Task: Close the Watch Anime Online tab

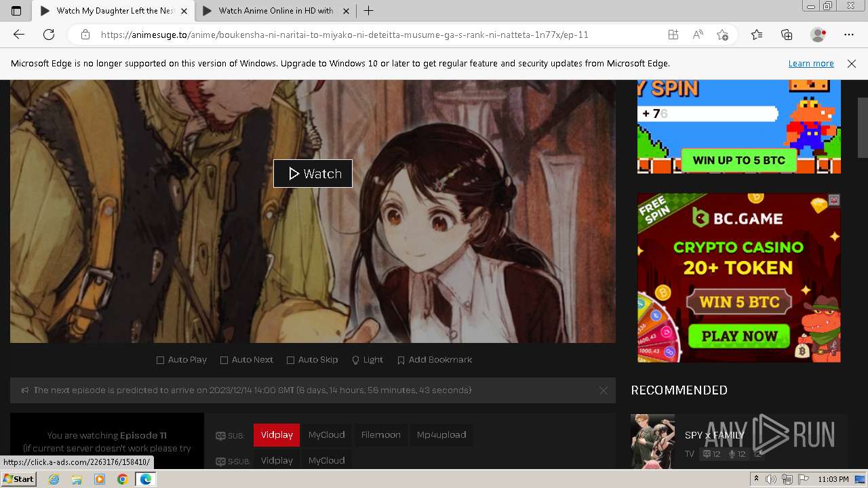Action: click(x=346, y=11)
